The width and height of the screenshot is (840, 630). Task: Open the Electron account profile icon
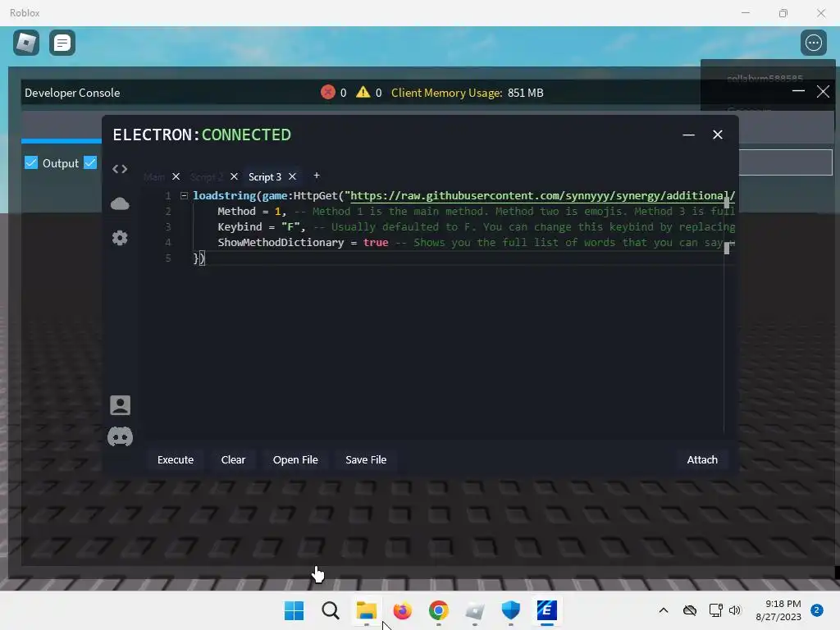pyautogui.click(x=120, y=405)
